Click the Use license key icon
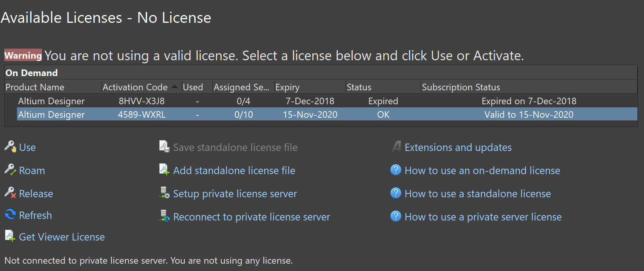Viewport: 644px width, 271px height. pyautogui.click(x=10, y=147)
